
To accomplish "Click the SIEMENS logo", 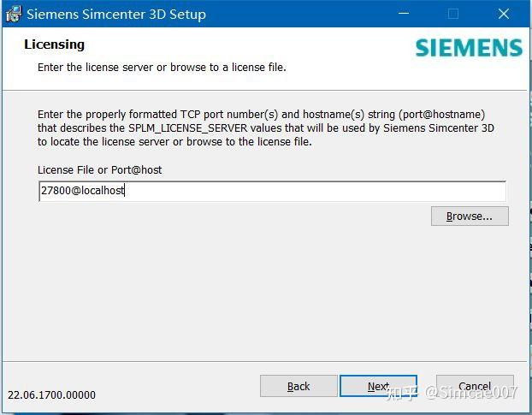I will click(x=469, y=48).
